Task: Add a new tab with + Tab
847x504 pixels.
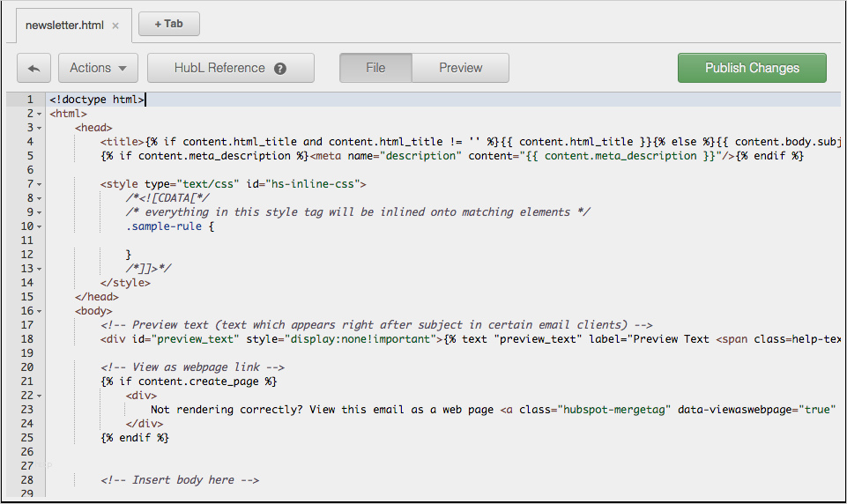Action: (x=169, y=25)
